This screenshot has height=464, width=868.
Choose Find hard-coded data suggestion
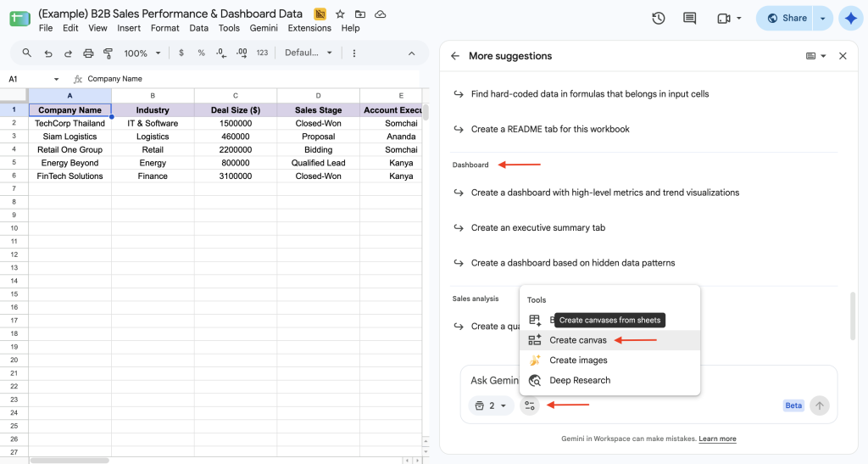(x=590, y=94)
